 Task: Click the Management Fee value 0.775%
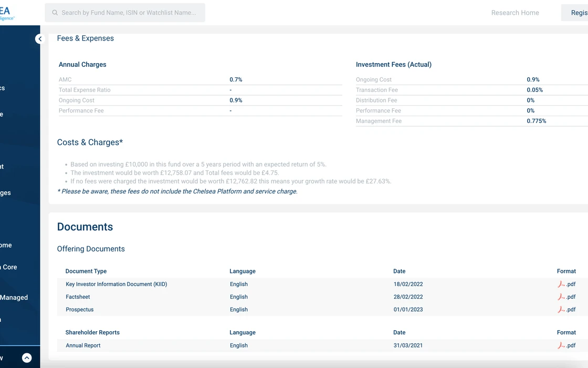point(536,121)
